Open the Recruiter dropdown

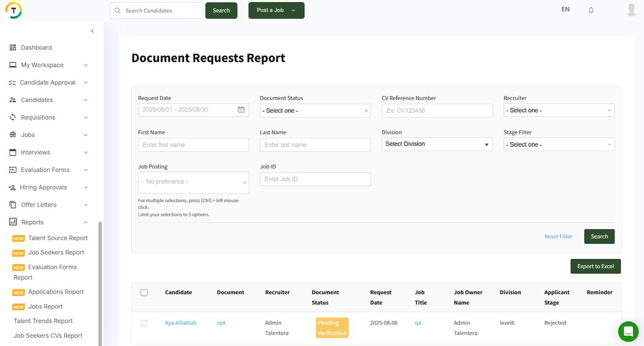click(559, 110)
